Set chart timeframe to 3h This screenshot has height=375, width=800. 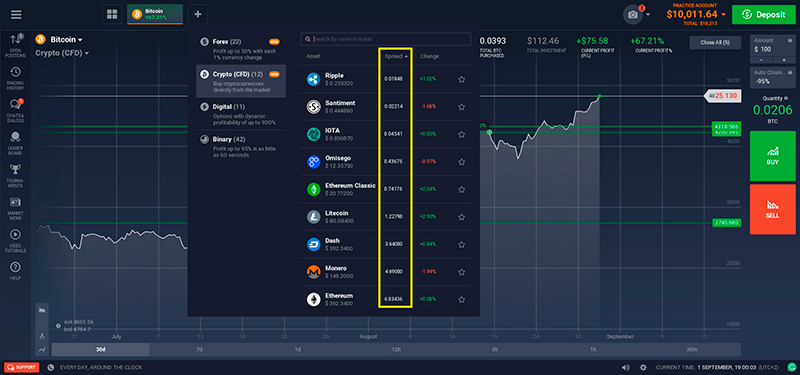pos(494,349)
